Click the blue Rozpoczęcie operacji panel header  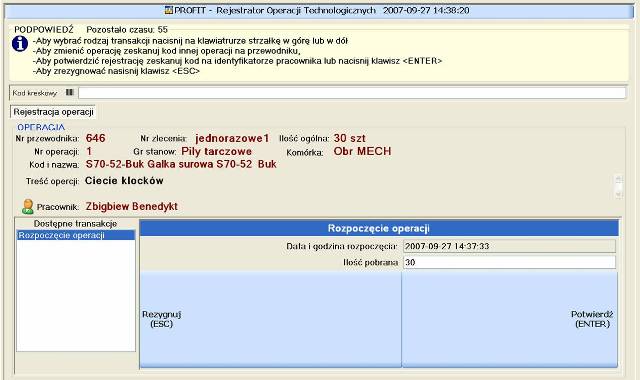click(x=379, y=228)
